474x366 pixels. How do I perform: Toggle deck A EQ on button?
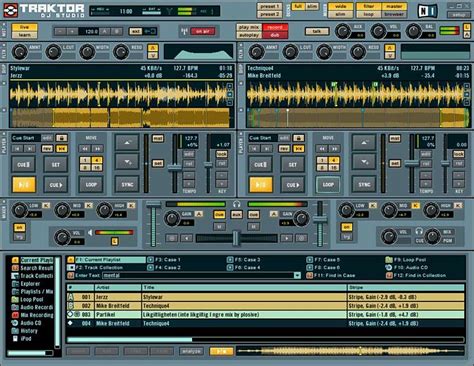pos(19,228)
